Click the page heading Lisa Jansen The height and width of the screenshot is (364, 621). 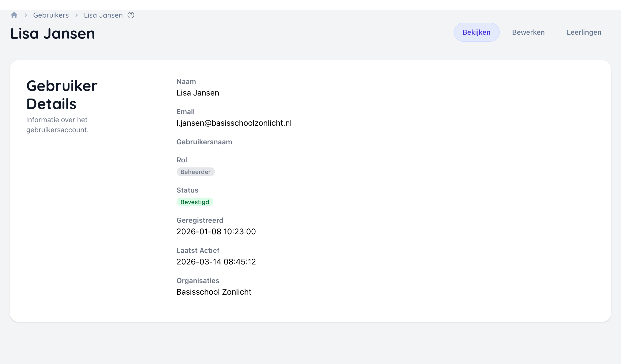52,33
